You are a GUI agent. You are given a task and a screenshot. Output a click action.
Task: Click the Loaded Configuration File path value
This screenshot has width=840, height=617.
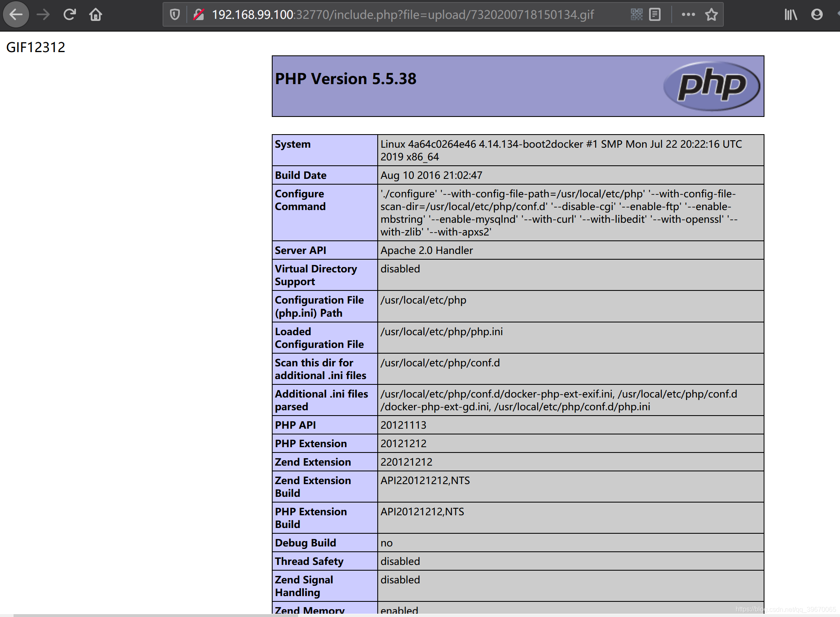pos(441,331)
